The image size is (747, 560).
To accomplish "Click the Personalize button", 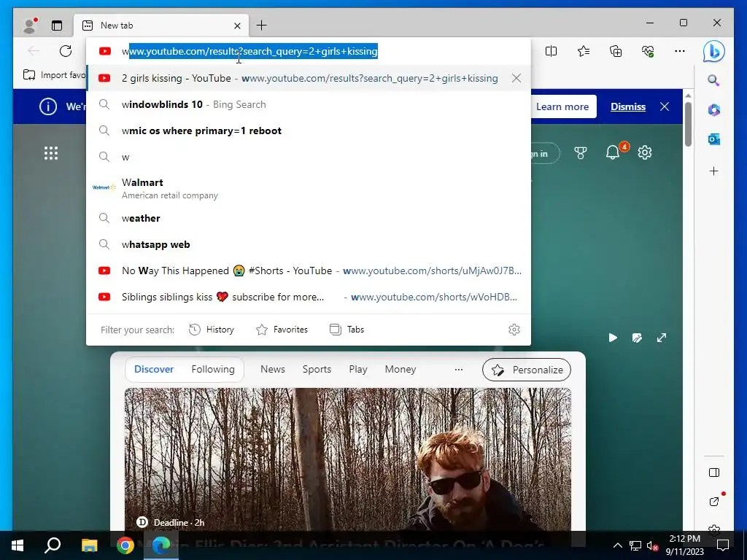I will 527,370.
